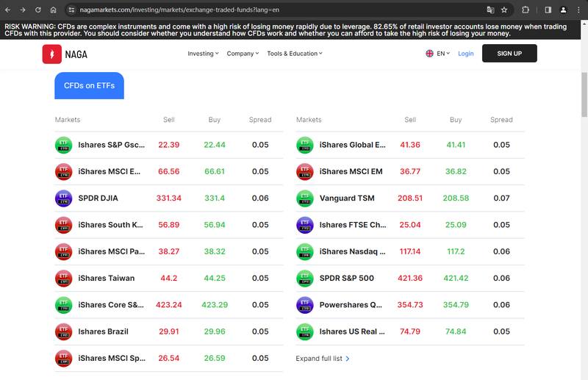Click sell price 44.2 for iShares Taiwan
Image resolution: width=588 pixels, height=380 pixels.
click(x=169, y=278)
